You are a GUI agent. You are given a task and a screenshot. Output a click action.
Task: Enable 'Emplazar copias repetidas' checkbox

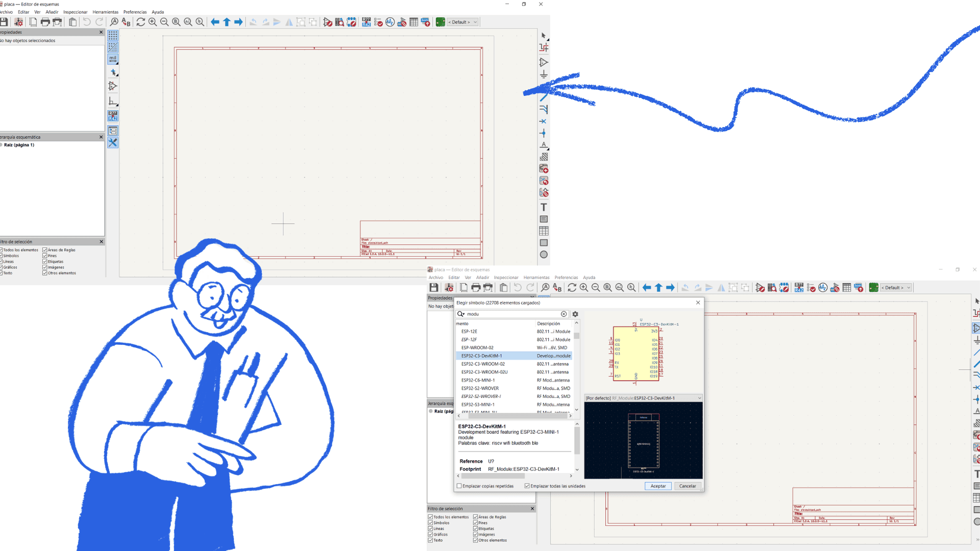point(459,486)
